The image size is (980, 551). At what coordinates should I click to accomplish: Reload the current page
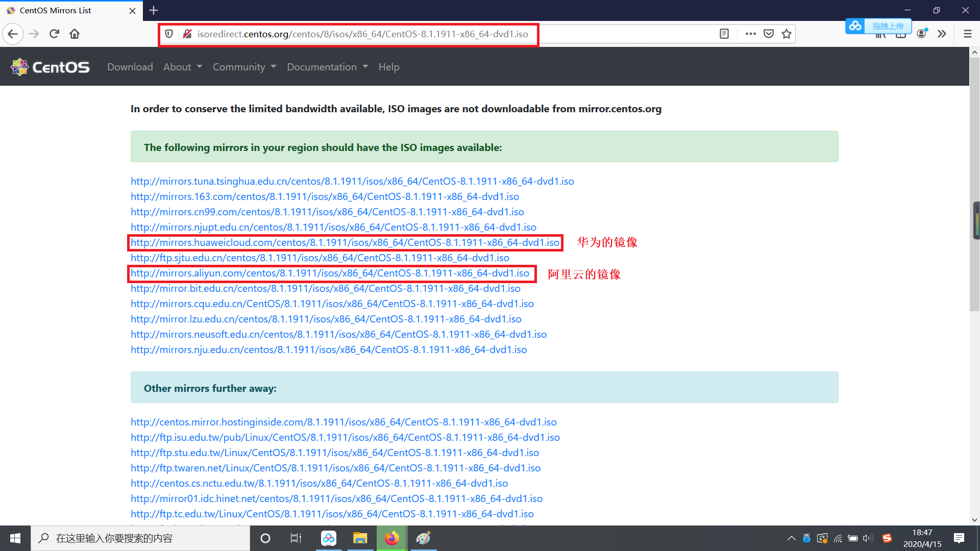coord(55,34)
